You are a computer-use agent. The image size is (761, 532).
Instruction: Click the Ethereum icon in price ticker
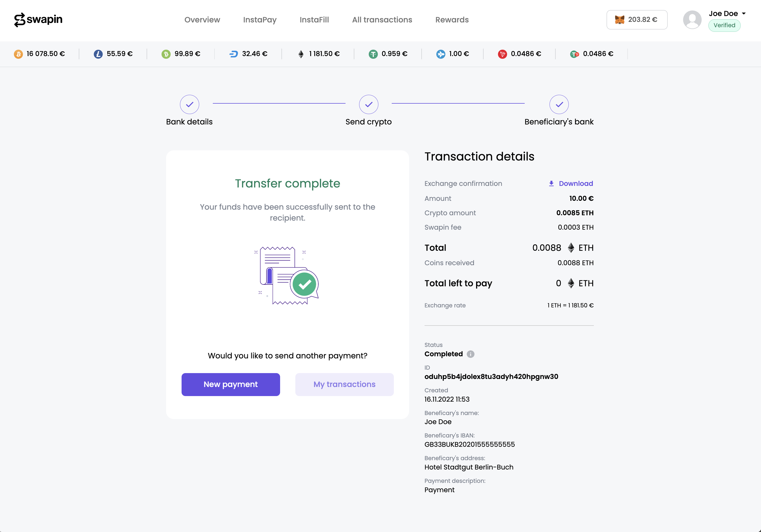click(x=301, y=54)
